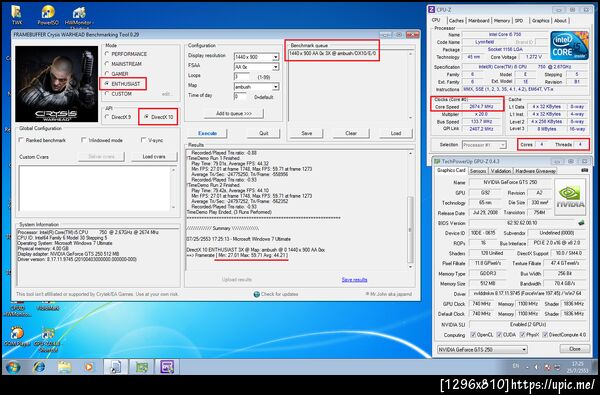The width and height of the screenshot is (600, 395).
Task: Open CPU-Z processor Selection dropdown
Action: coord(484,145)
